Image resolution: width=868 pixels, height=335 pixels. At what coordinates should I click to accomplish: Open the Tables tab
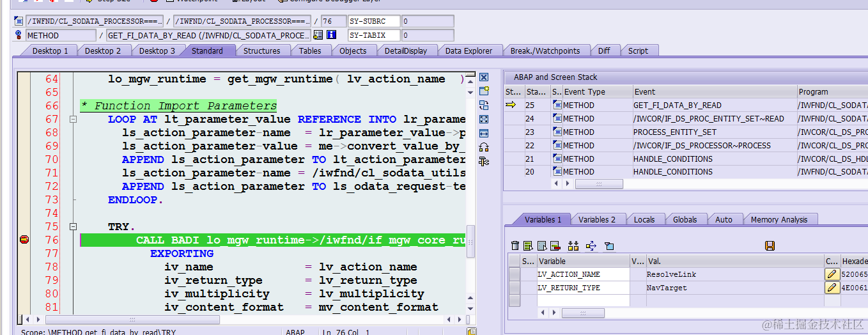click(x=310, y=51)
